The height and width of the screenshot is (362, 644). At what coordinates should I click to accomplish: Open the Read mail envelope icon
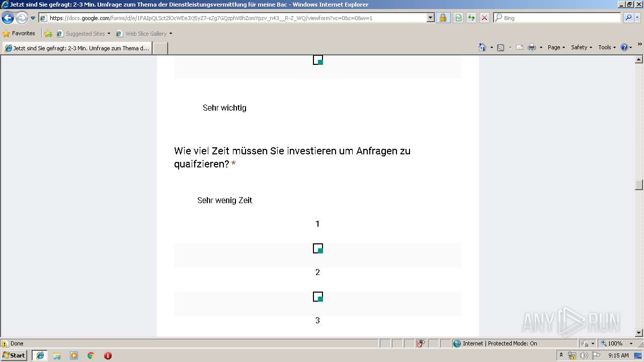click(x=520, y=47)
